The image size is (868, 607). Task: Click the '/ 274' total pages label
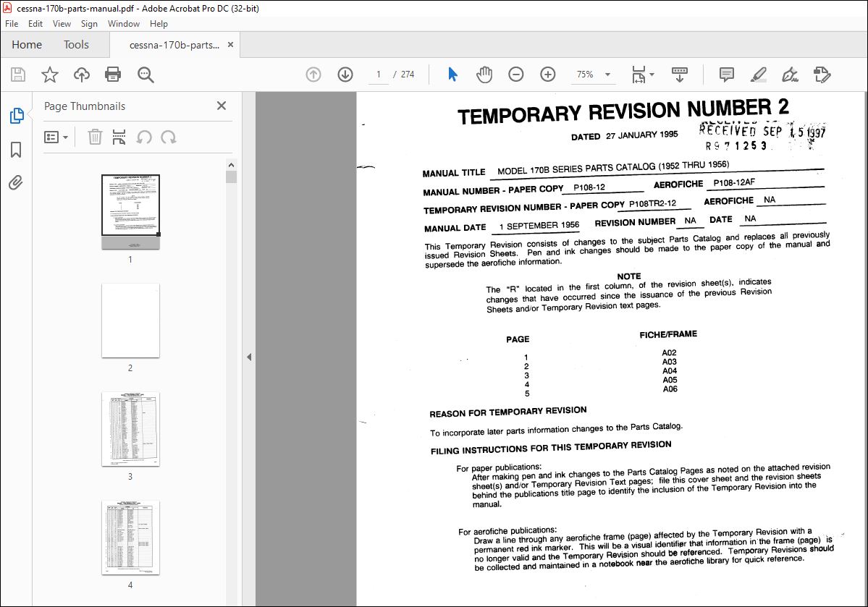coord(403,74)
